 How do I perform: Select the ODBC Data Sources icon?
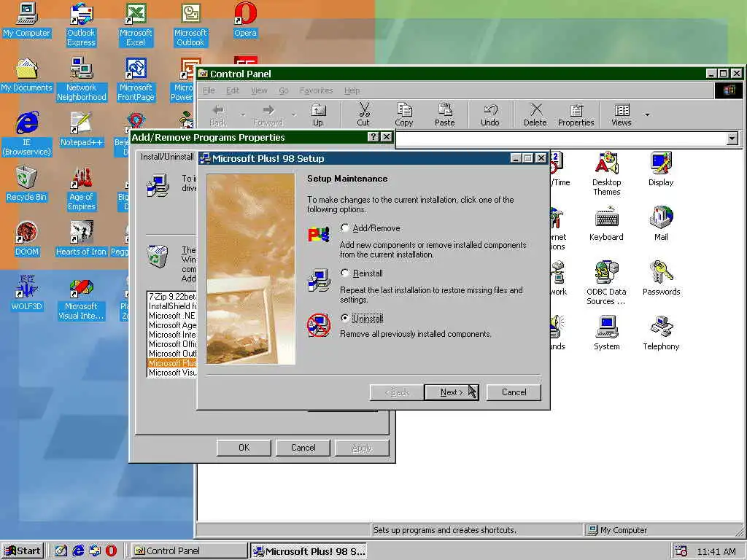(x=606, y=283)
